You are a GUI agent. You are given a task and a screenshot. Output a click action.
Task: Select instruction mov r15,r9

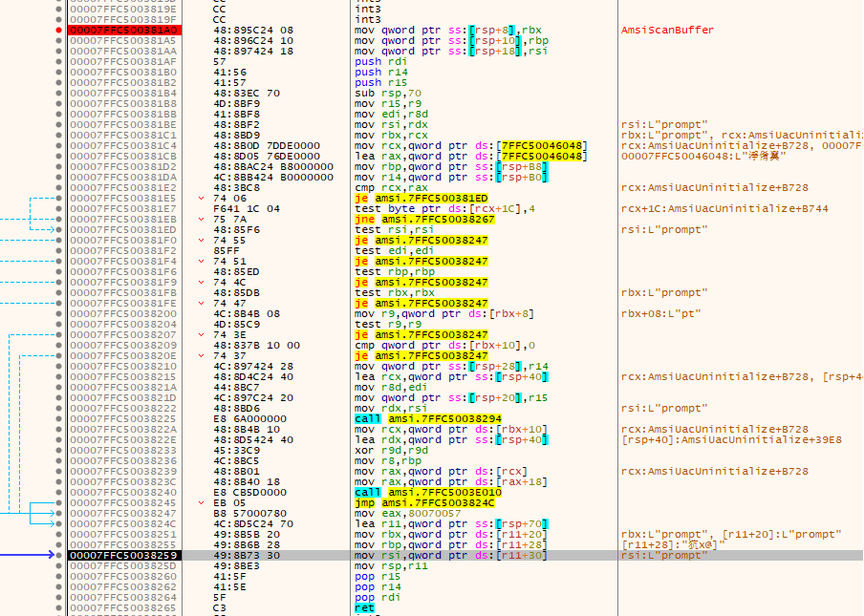[384, 103]
